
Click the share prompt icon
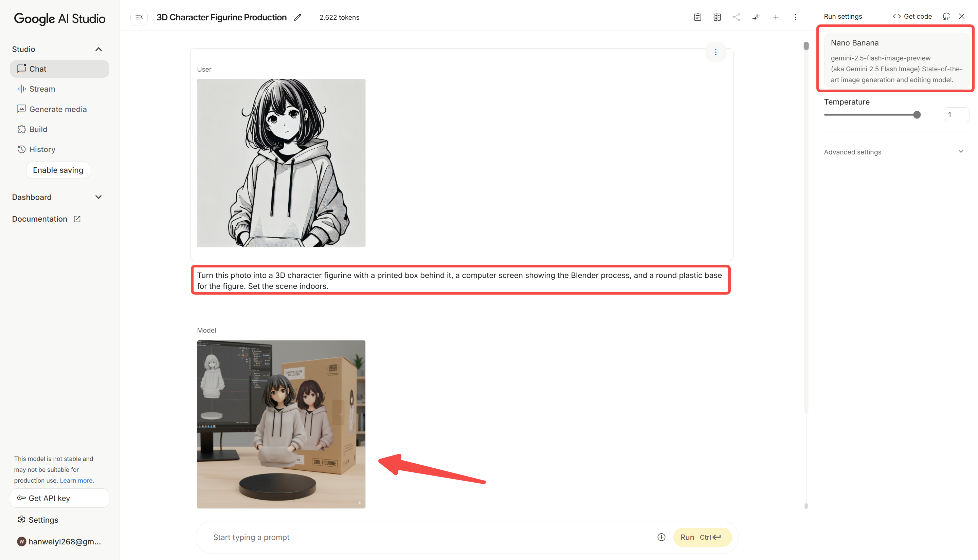pos(736,17)
